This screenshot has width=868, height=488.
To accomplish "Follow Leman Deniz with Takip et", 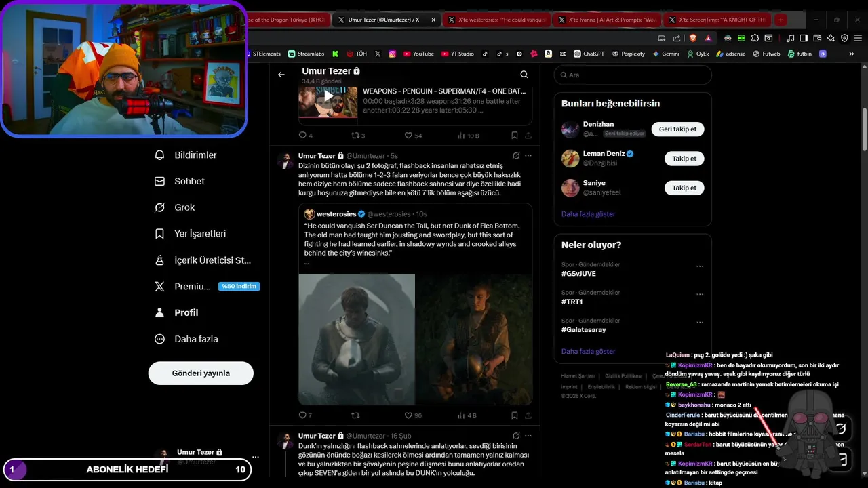I will click(684, 159).
